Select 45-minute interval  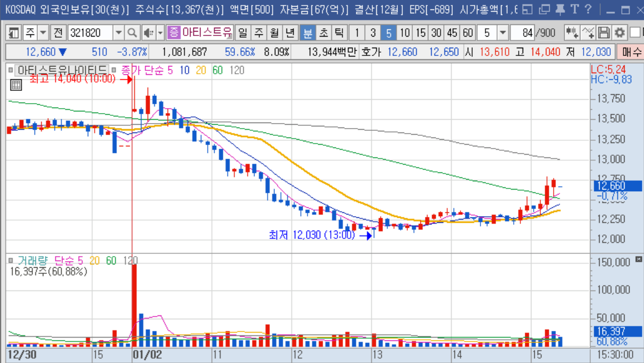coord(452,33)
